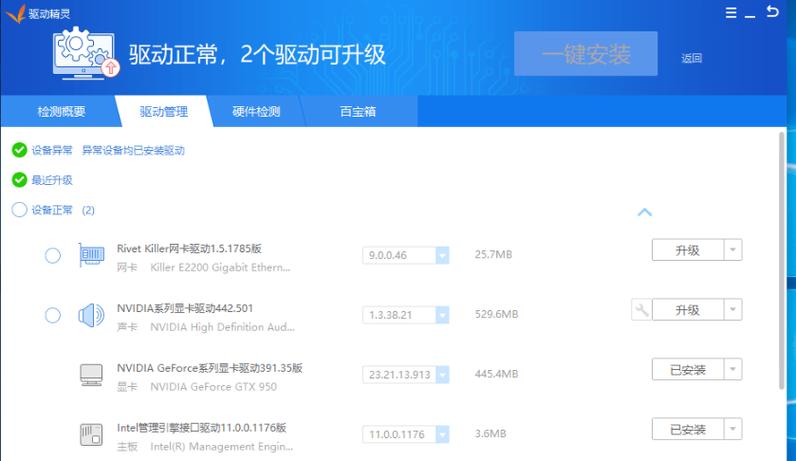Viewport: 796px width, 461px height.
Task: Click the Rivet Killer网卡驱动1.5.1785版 title
Action: click(x=189, y=248)
